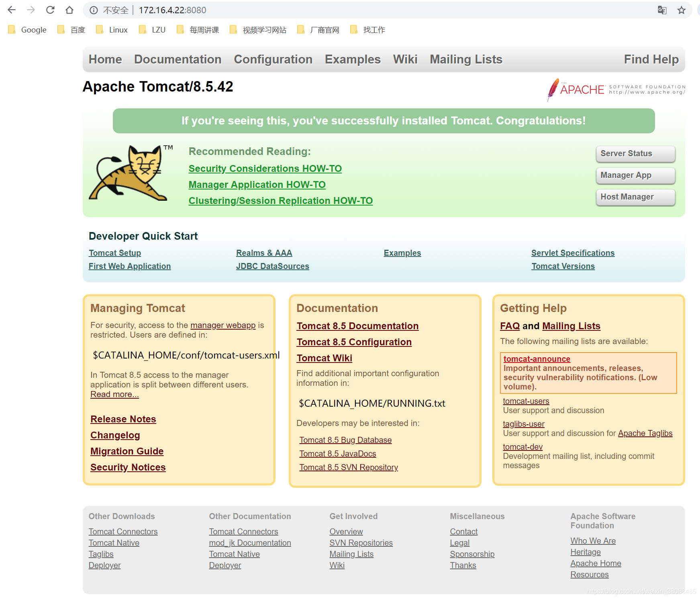
Task: Open Tomcat Versions link
Action: [x=563, y=266]
